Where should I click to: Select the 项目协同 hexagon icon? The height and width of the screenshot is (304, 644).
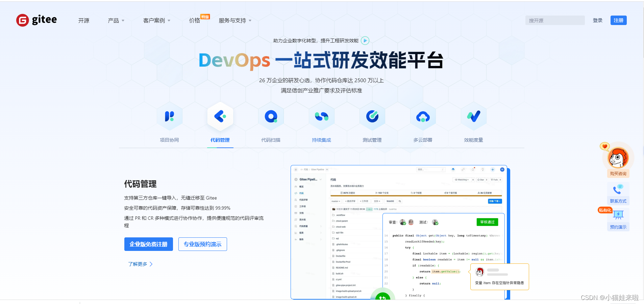point(169,116)
